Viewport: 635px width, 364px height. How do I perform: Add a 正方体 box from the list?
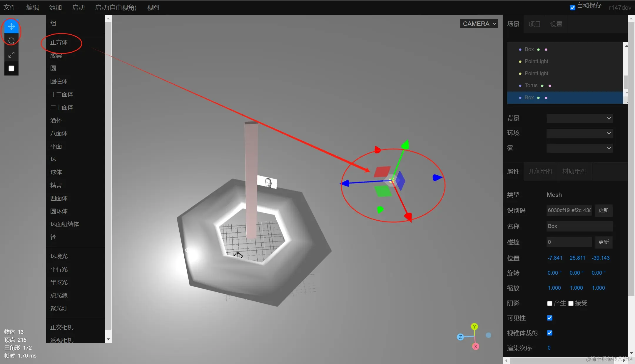[x=59, y=43]
